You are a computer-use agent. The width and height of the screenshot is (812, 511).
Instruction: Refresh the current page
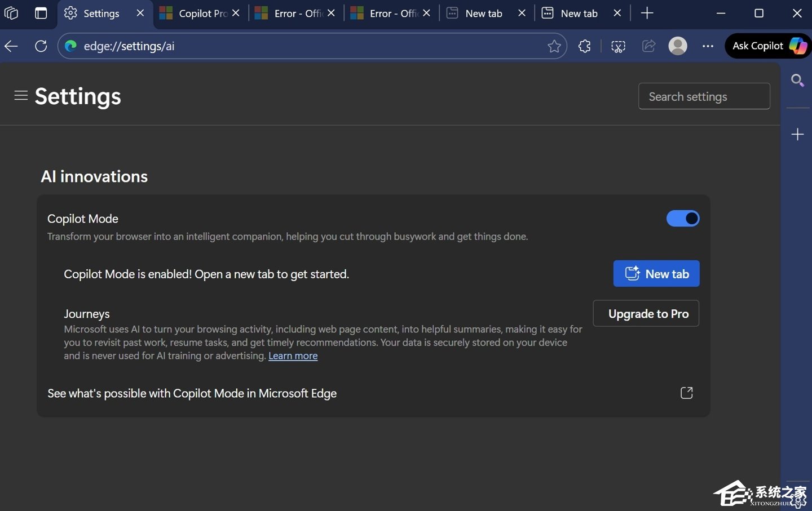click(41, 46)
